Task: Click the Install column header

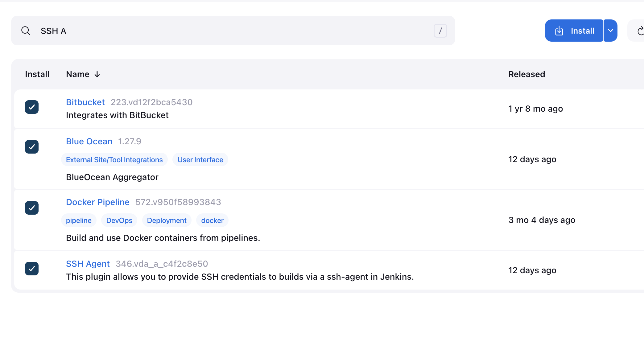Action: tap(37, 74)
